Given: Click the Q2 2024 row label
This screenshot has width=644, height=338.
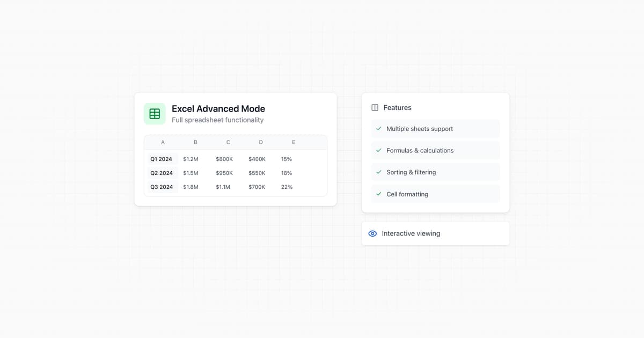Looking at the screenshot, I should pyautogui.click(x=162, y=173).
